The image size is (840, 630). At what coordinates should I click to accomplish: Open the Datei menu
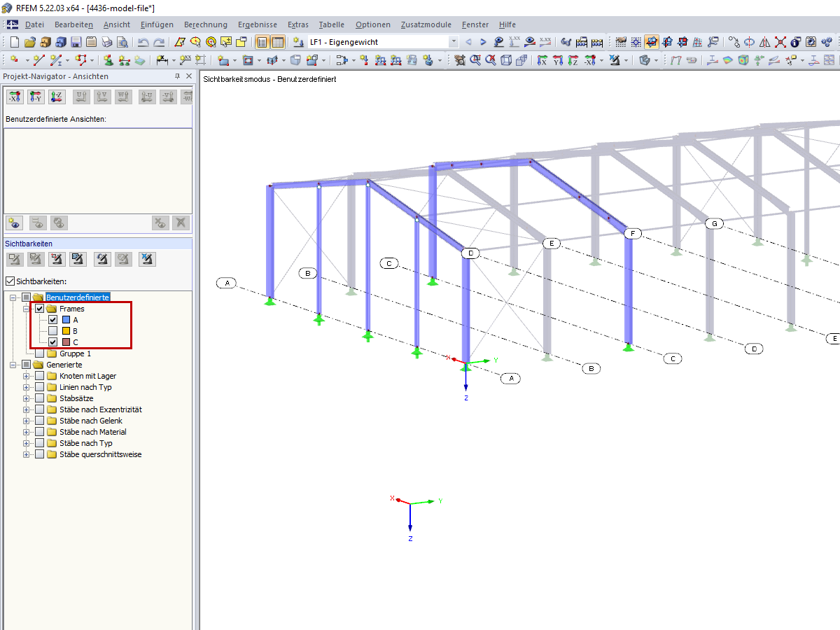pos(34,24)
